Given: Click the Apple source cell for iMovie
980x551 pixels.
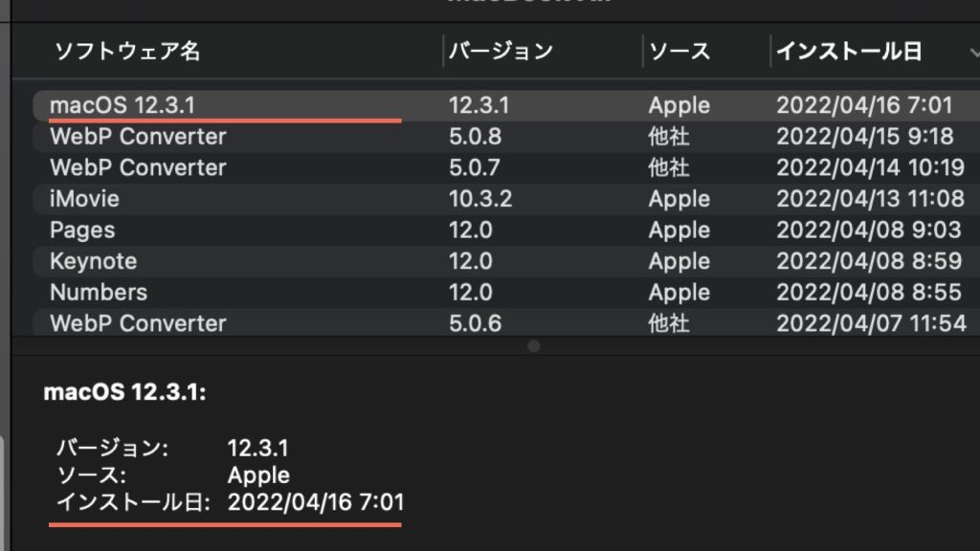Looking at the screenshot, I should [679, 199].
